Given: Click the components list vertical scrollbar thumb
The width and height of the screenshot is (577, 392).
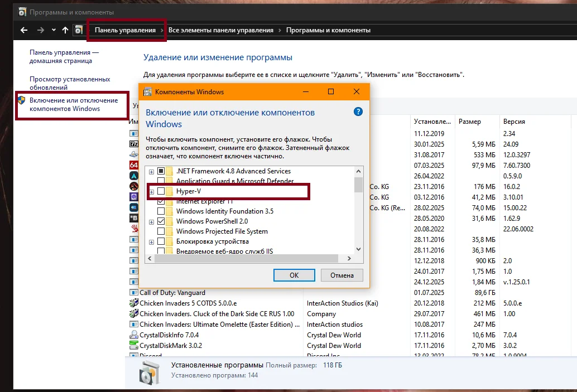Looking at the screenshot, I should (358, 185).
